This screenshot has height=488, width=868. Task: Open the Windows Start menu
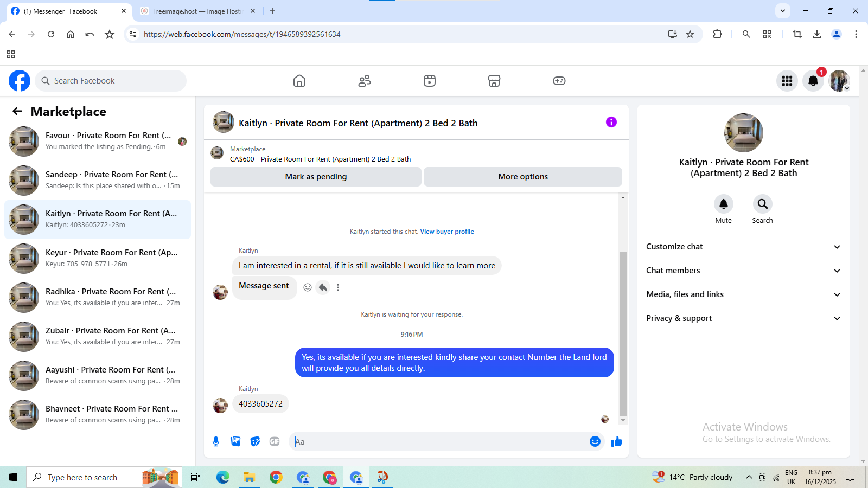click(x=13, y=477)
